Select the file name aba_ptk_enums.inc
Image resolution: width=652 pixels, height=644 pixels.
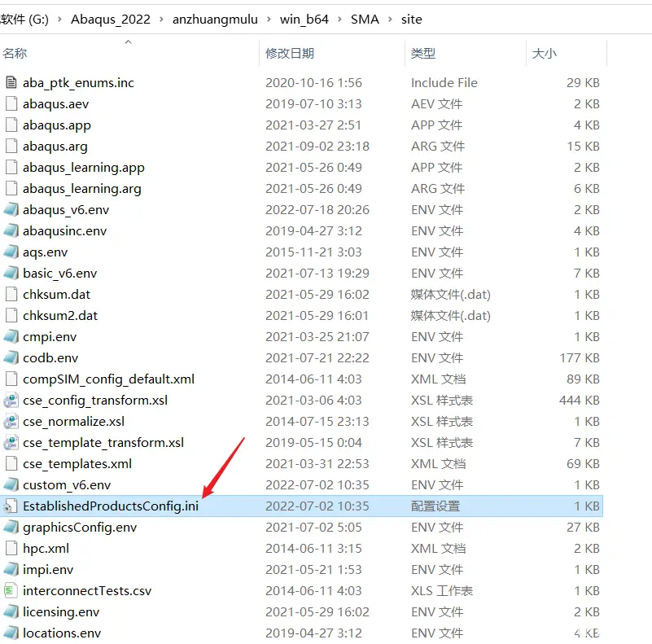(79, 83)
